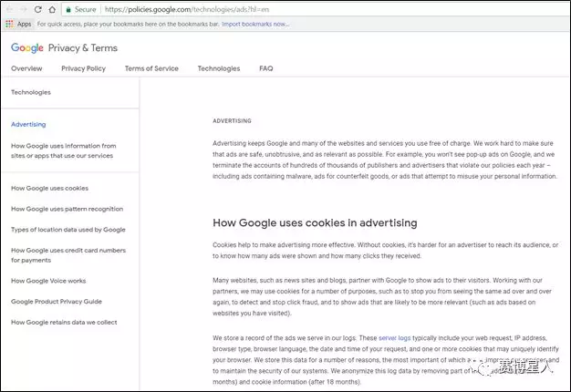Open How Google Voice works link
Viewport: 571px width, 392px height.
(x=48, y=281)
